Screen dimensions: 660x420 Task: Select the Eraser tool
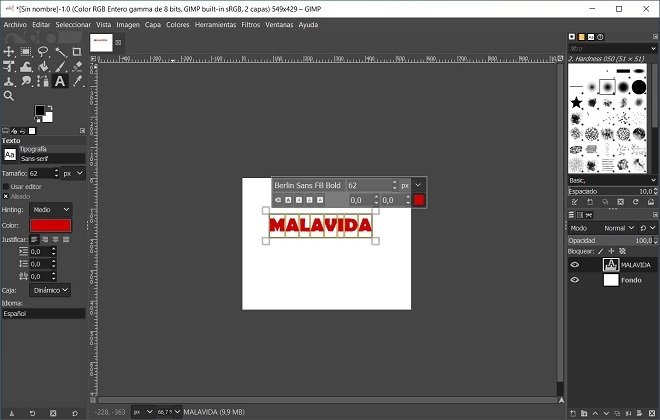coord(77,66)
